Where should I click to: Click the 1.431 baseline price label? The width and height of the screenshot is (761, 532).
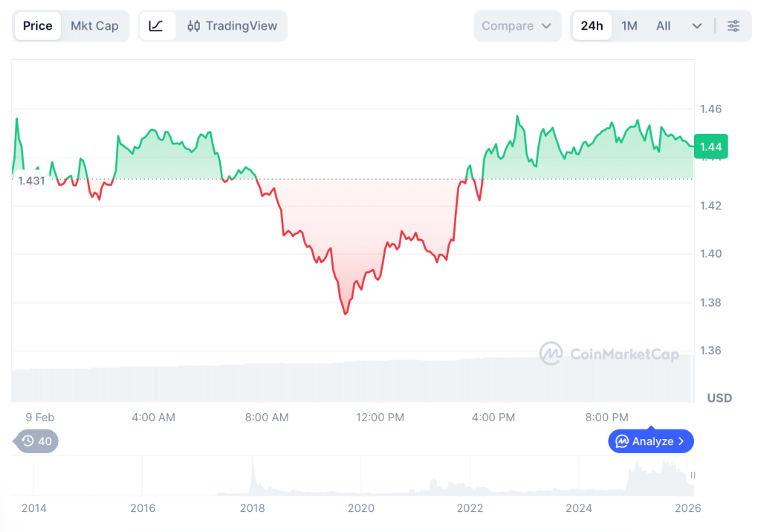tap(30, 181)
